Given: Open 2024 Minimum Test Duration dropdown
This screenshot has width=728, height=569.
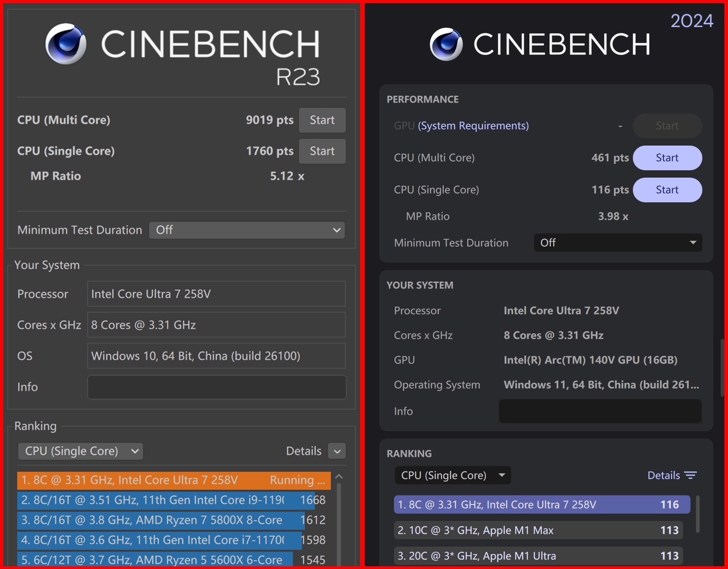Looking at the screenshot, I should pyautogui.click(x=617, y=243).
